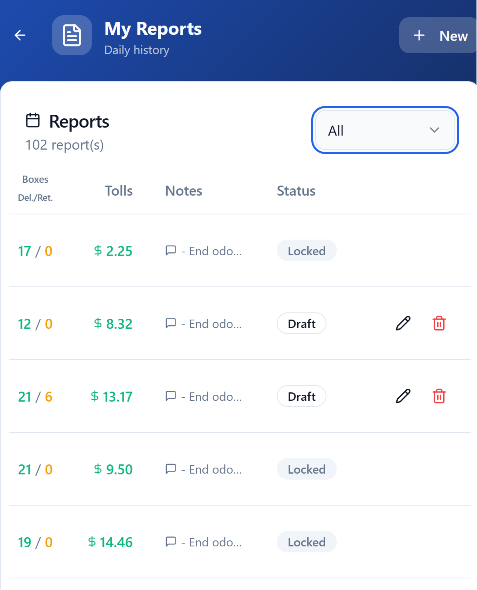Click the 12 / 0 boxes value

click(x=35, y=324)
